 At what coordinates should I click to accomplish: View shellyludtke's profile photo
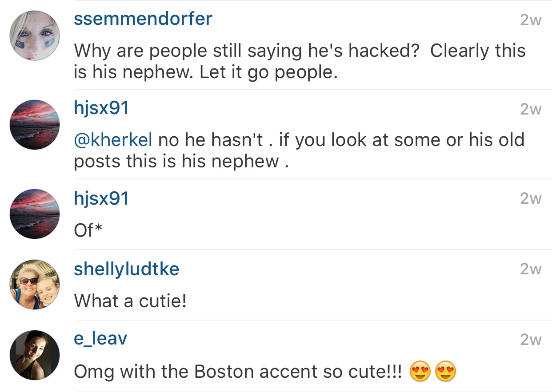click(35, 285)
